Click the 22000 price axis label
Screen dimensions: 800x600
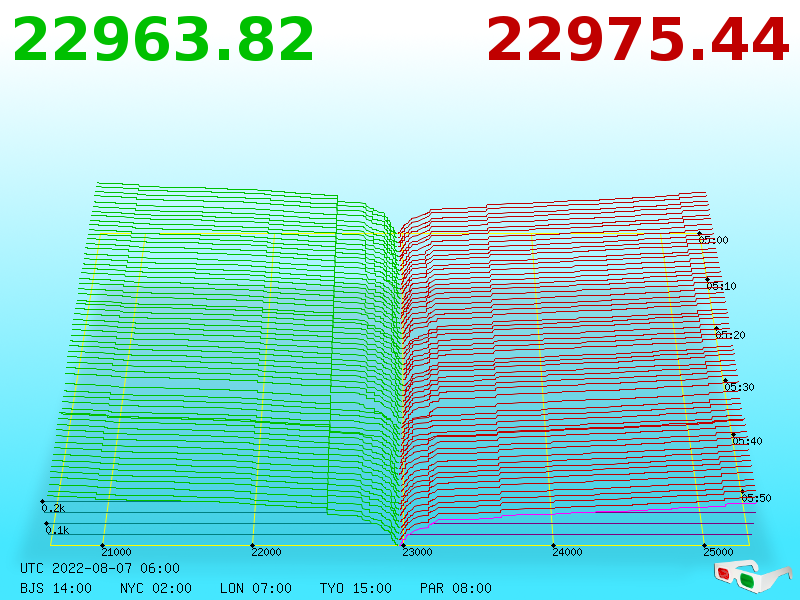pyautogui.click(x=266, y=552)
